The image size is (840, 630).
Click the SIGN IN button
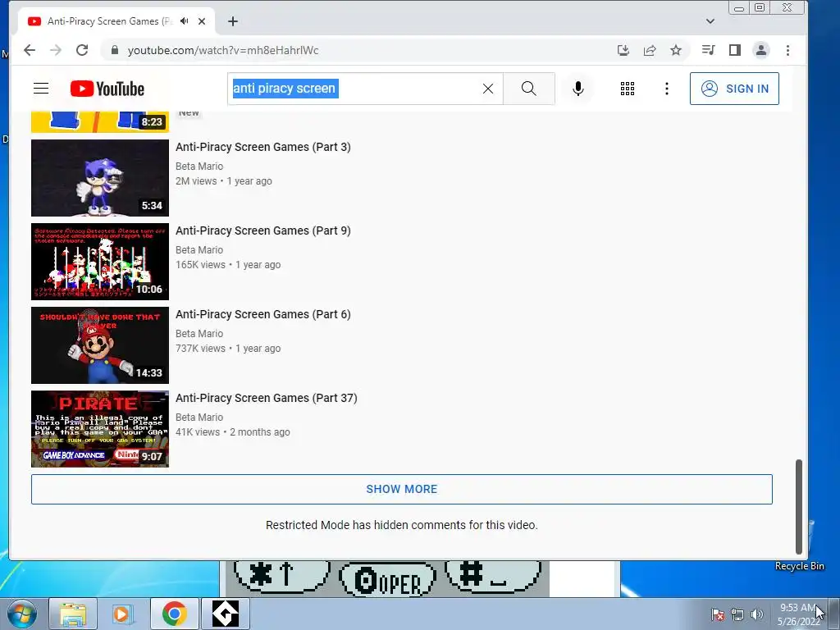pyautogui.click(x=734, y=89)
